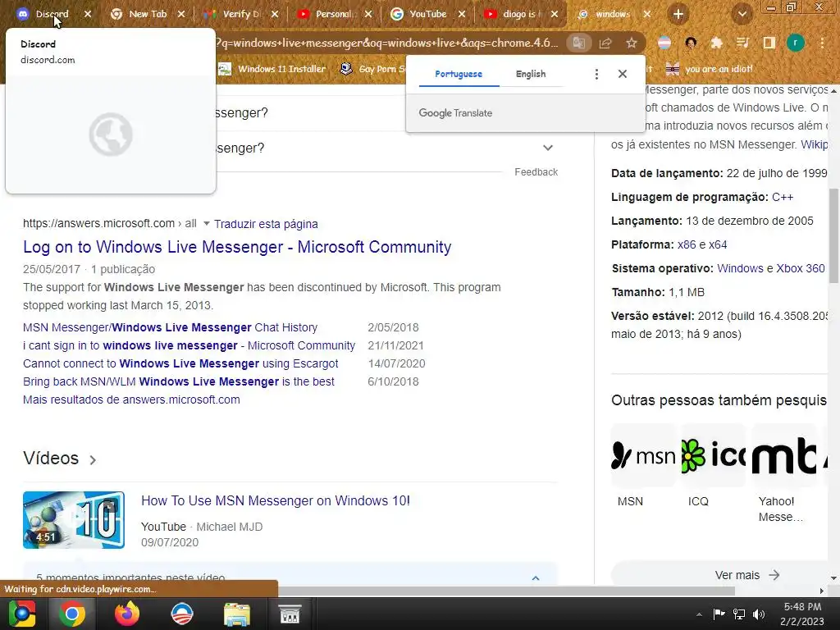Close the Verify D tab

point(275,14)
